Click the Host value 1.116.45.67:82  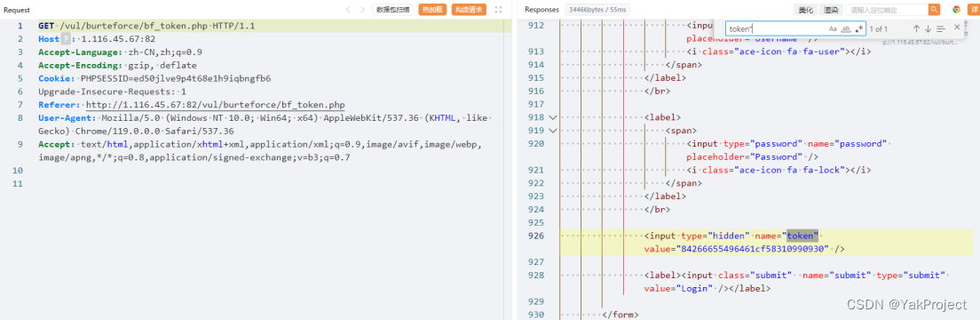(118, 39)
